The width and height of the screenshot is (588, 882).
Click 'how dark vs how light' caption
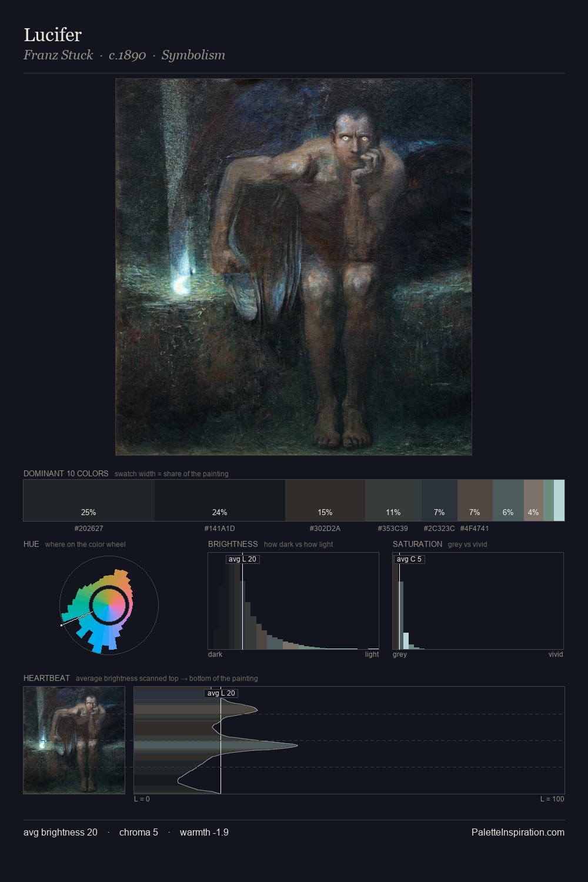299,544
